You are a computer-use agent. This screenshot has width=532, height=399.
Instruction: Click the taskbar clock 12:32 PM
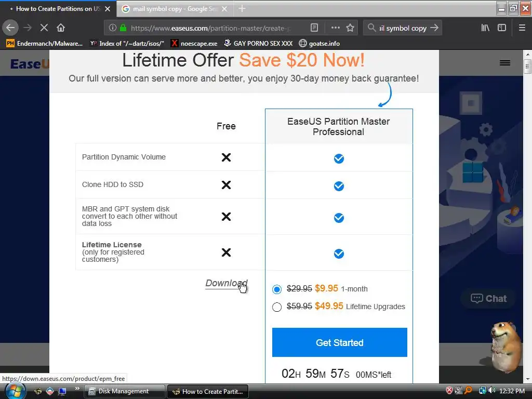pyautogui.click(x=512, y=391)
